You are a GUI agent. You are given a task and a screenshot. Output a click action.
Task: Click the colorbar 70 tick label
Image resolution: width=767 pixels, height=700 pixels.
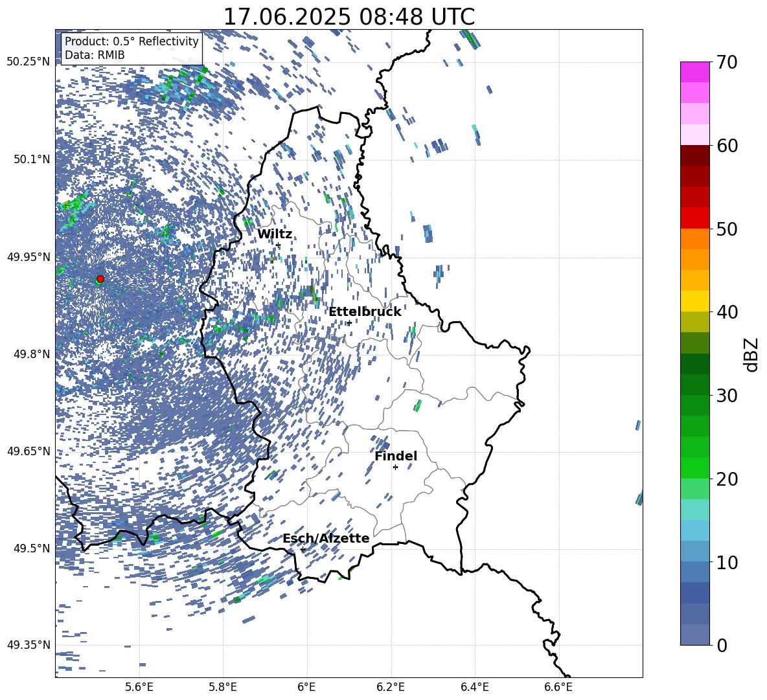click(727, 62)
